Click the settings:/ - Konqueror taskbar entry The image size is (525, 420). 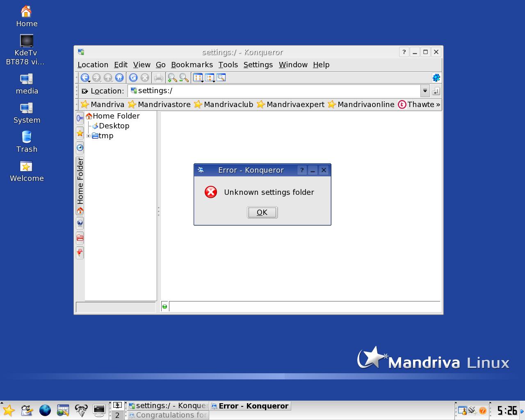[167, 406]
